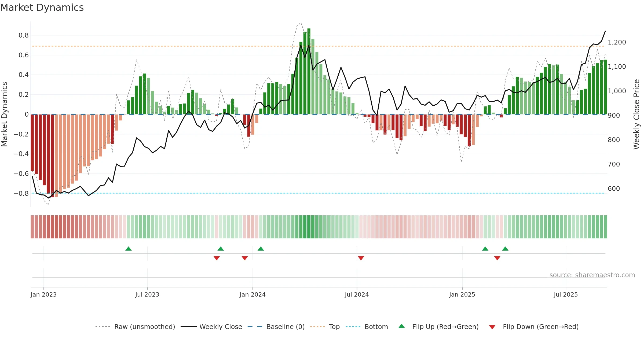644x362 pixels.
Task: Toggle the Baseline (0) legend entry
Action: pos(276,327)
